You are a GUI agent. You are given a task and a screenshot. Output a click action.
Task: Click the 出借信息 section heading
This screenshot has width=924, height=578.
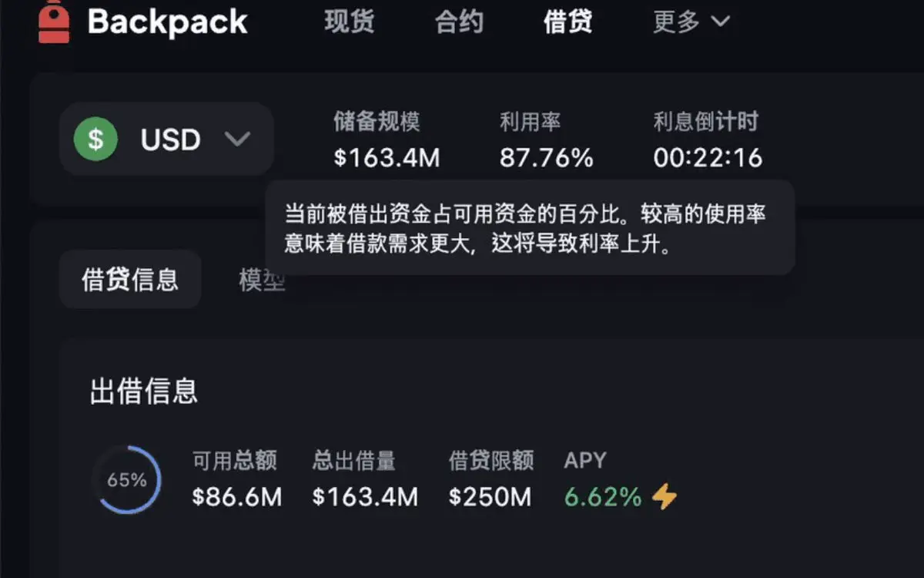[x=144, y=391]
